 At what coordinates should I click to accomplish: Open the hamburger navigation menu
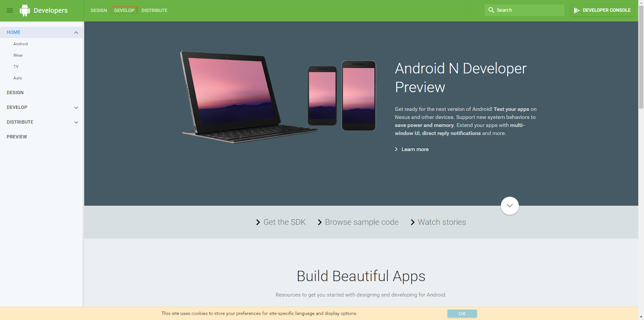tap(10, 10)
